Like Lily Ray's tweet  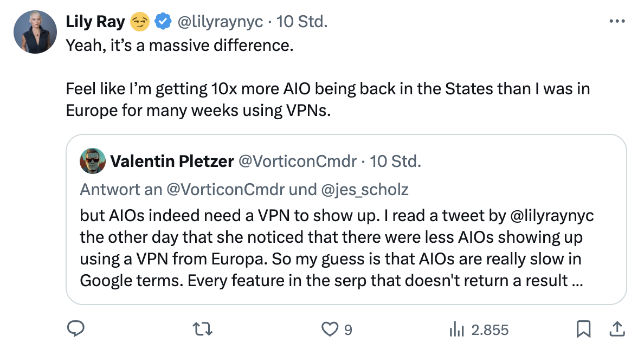tap(330, 329)
